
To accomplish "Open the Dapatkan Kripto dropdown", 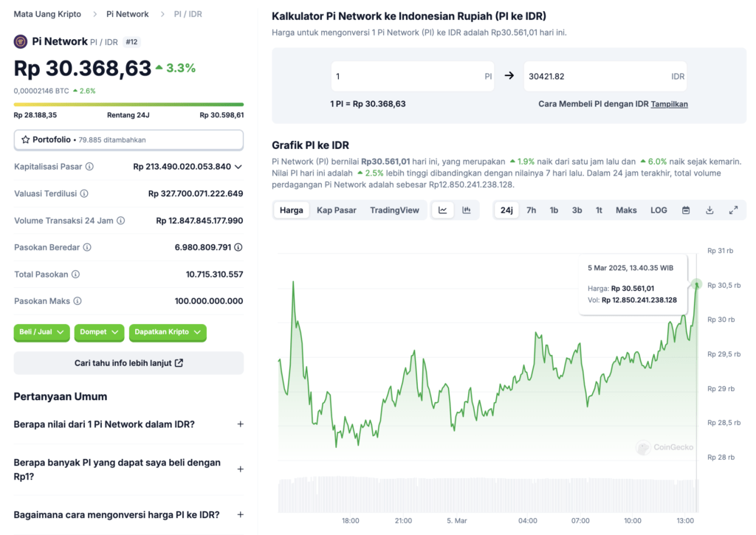I will pos(168,332).
